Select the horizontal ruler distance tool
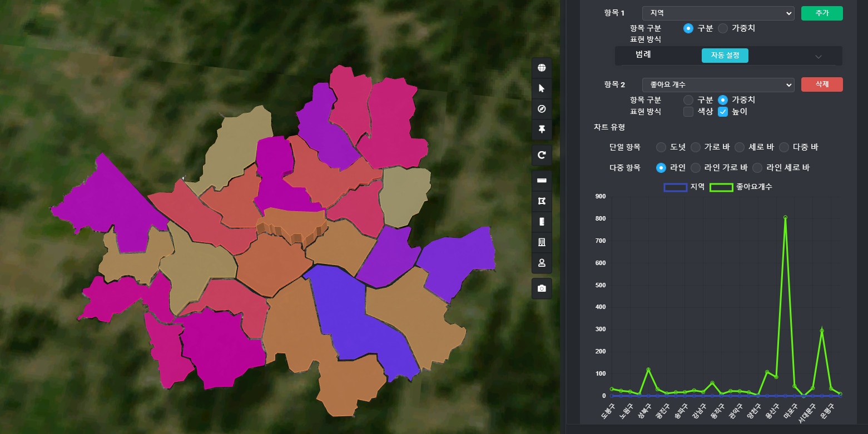This screenshot has height=434, width=868. (542, 181)
